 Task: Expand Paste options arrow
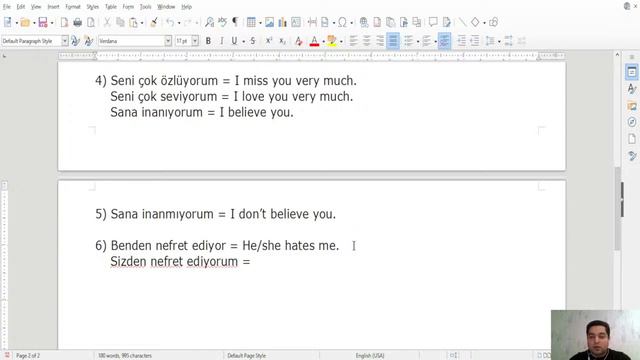point(142,23)
